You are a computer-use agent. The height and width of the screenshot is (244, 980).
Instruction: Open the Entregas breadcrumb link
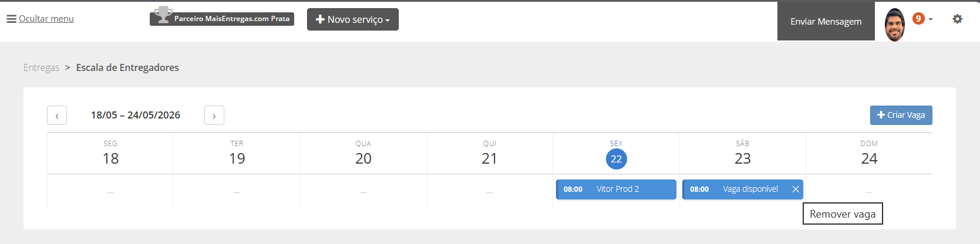pos(41,67)
